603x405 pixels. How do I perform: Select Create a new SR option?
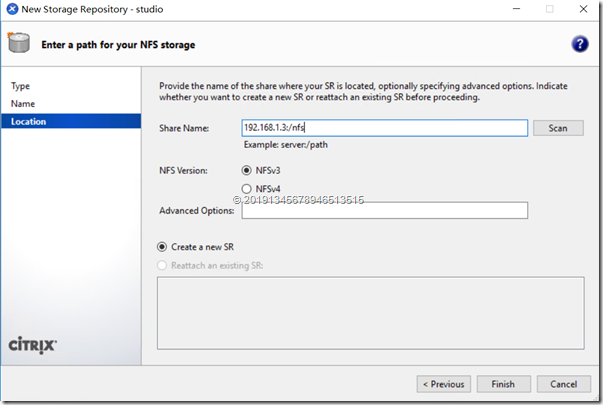click(163, 246)
